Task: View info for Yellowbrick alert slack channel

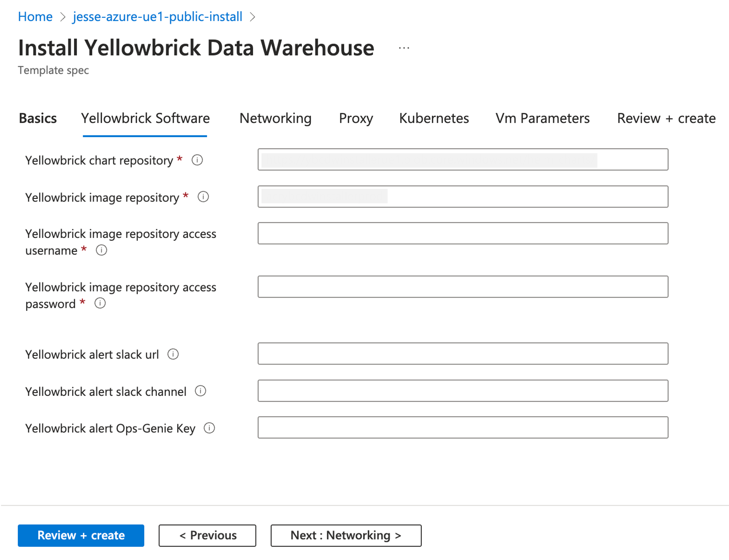Action: click(x=201, y=391)
